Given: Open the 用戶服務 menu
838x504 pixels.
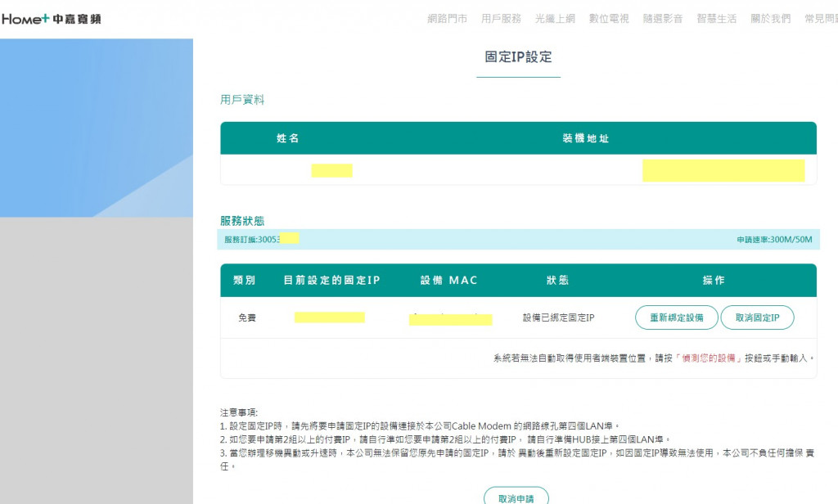Looking at the screenshot, I should pos(502,19).
